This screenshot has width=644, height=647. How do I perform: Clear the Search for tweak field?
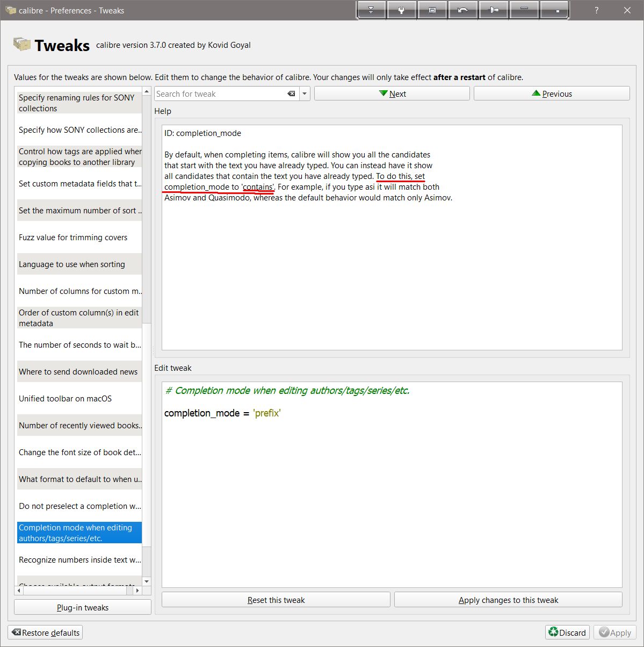point(291,94)
